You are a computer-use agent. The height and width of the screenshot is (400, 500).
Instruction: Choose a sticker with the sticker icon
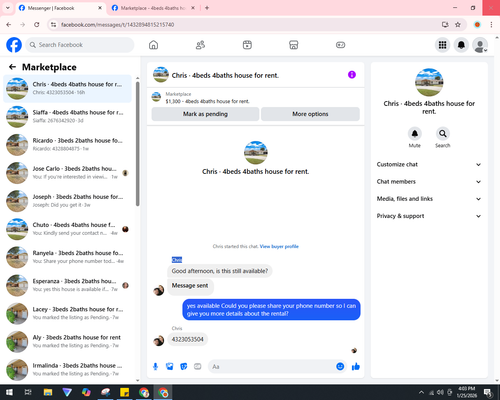point(184,367)
